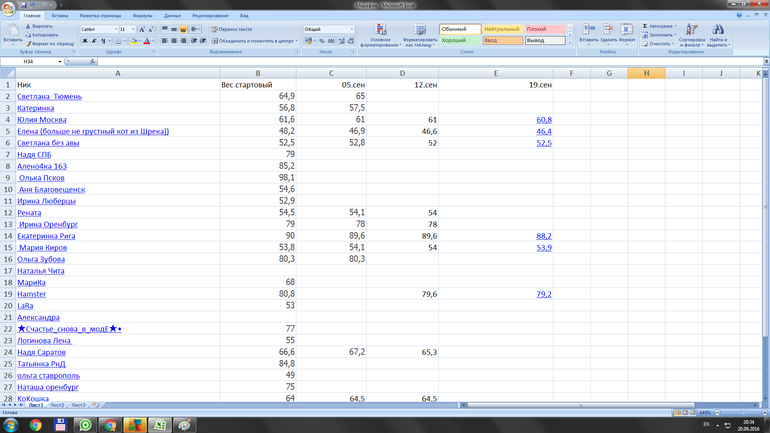Open Find and Select (Найти и выделить)
The width and height of the screenshot is (770, 433).
718,35
